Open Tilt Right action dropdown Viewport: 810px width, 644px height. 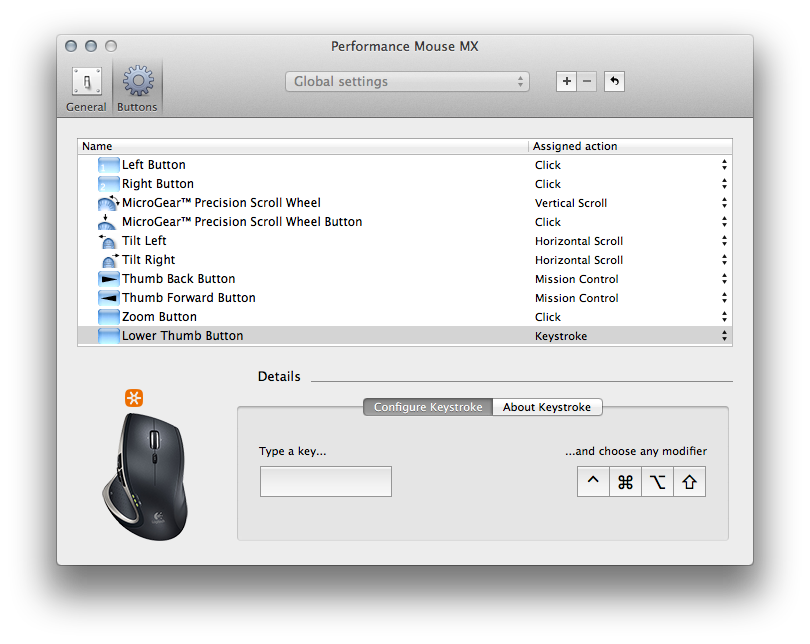[x=724, y=260]
